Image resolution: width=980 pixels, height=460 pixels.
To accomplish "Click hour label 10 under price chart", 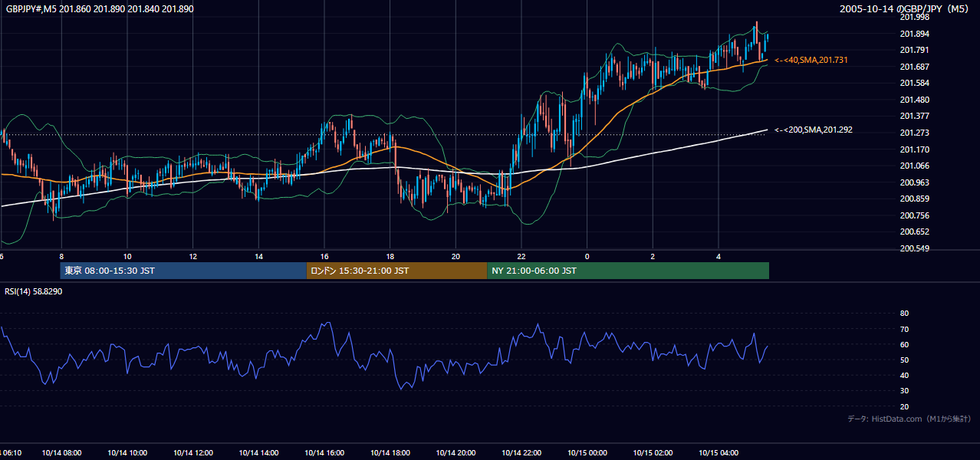I will coord(127,257).
